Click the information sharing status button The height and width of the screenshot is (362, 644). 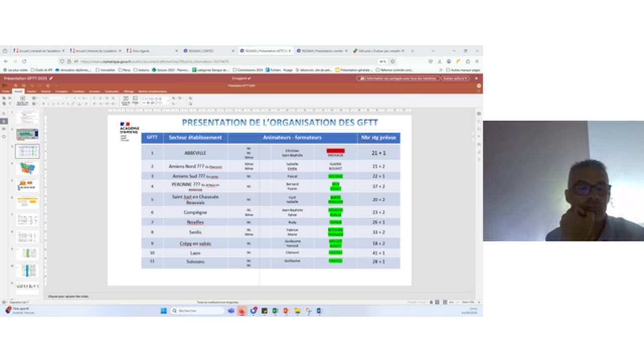tap(397, 78)
